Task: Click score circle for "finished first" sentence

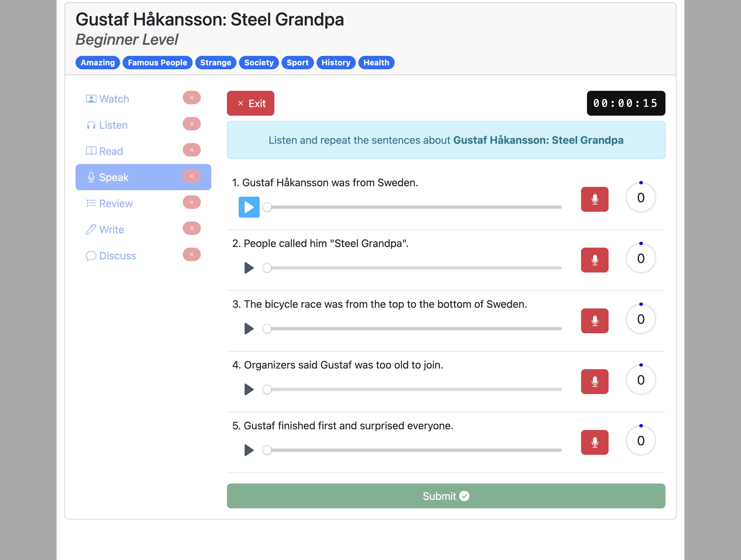Action: [641, 440]
